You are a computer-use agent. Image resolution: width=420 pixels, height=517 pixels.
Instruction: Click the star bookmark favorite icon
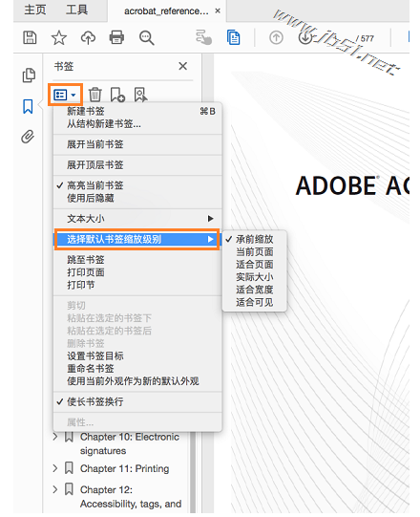pos(59,37)
